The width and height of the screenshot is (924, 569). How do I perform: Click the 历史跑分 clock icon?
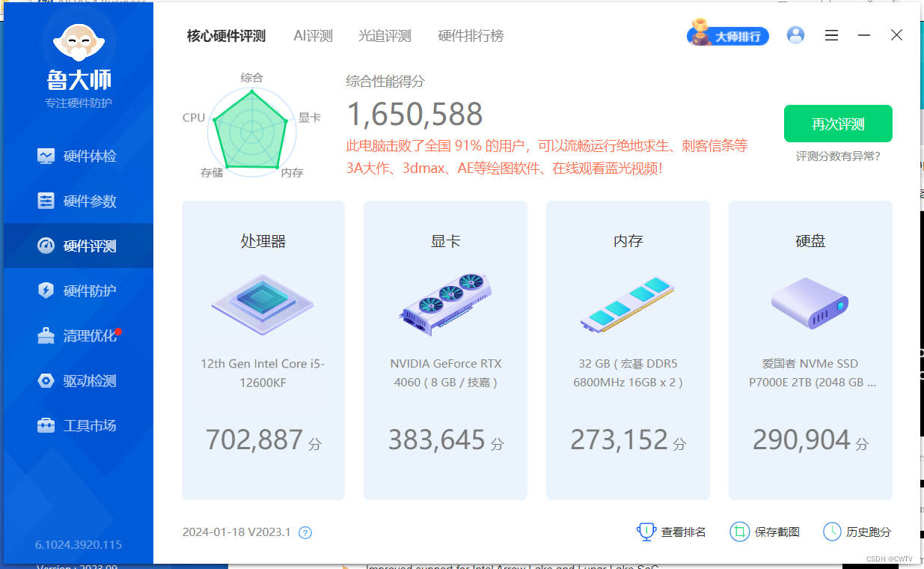click(832, 532)
